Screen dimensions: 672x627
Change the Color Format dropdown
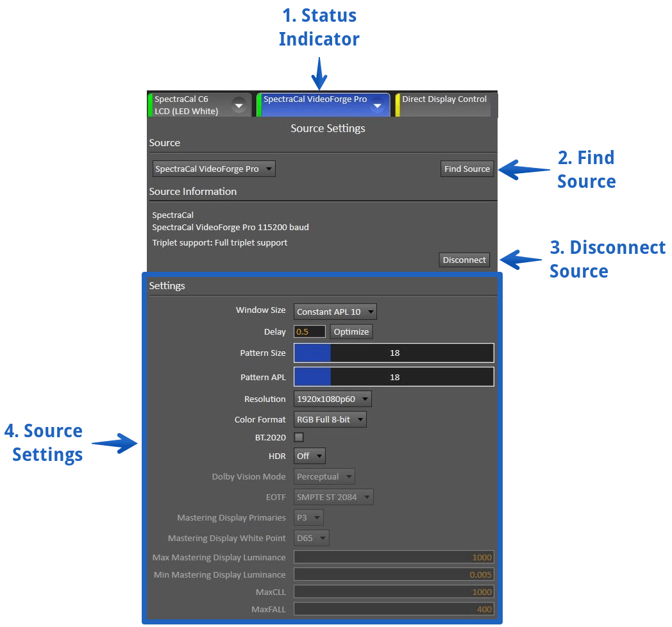click(330, 420)
